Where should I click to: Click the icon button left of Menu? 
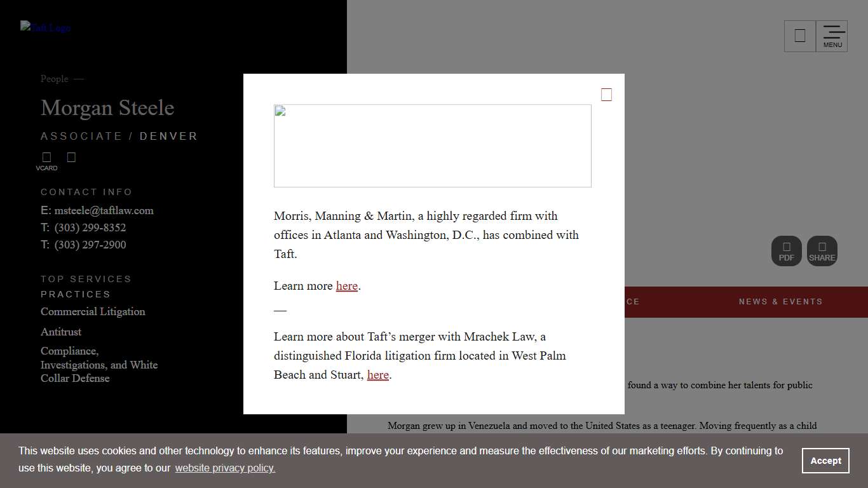[800, 36]
